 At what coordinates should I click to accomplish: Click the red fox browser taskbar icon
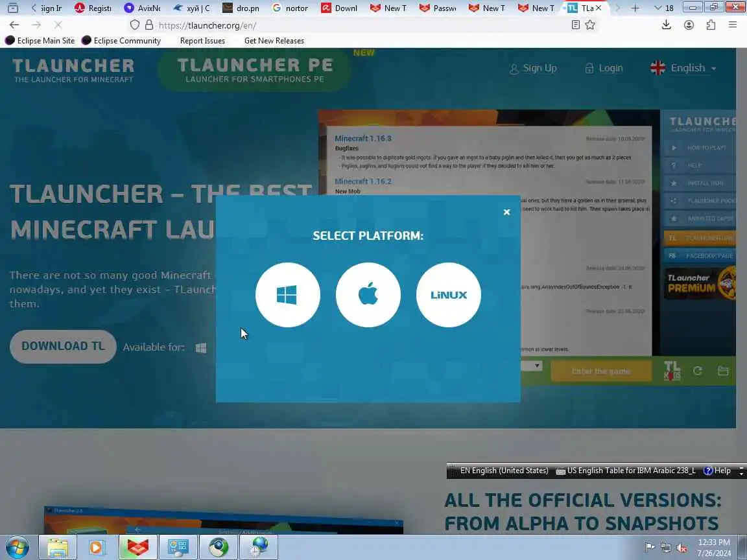137,547
